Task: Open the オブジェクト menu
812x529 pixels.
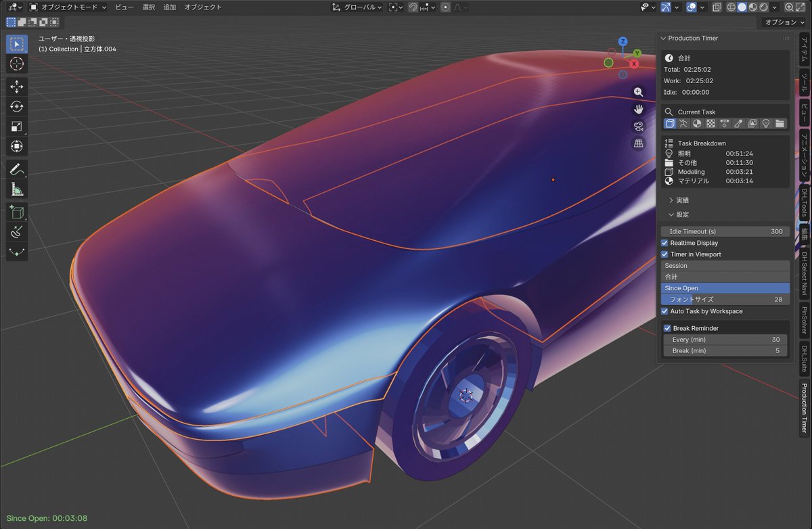Action: tap(203, 7)
